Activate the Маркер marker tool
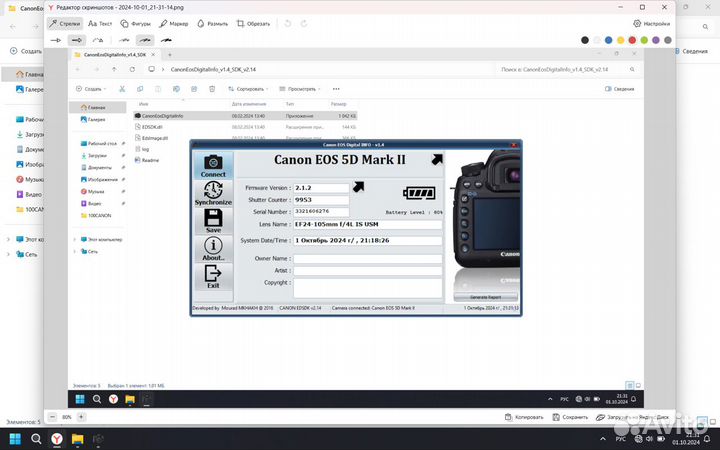 click(x=174, y=23)
